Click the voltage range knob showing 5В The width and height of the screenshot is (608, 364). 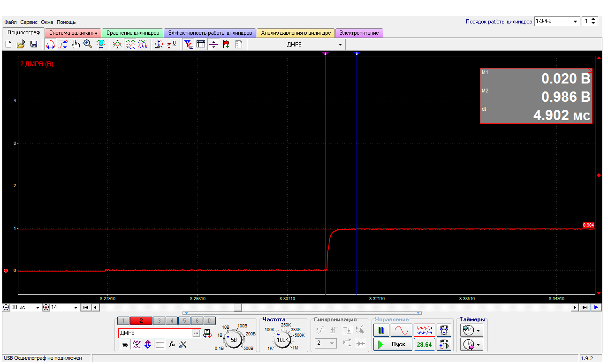[x=233, y=339]
